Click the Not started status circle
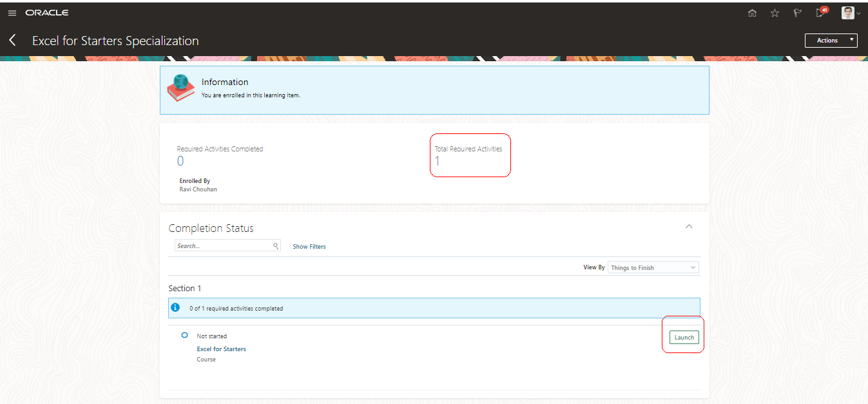Screen dimensions: 868x404 click(x=185, y=335)
